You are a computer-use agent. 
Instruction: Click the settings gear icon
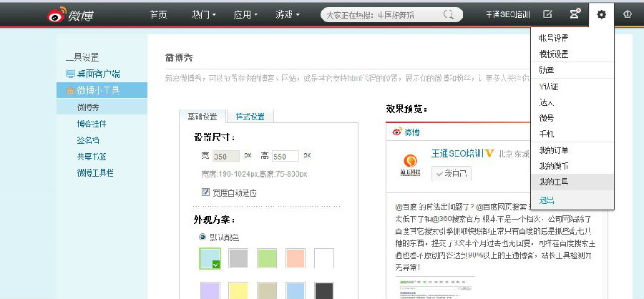(x=601, y=14)
